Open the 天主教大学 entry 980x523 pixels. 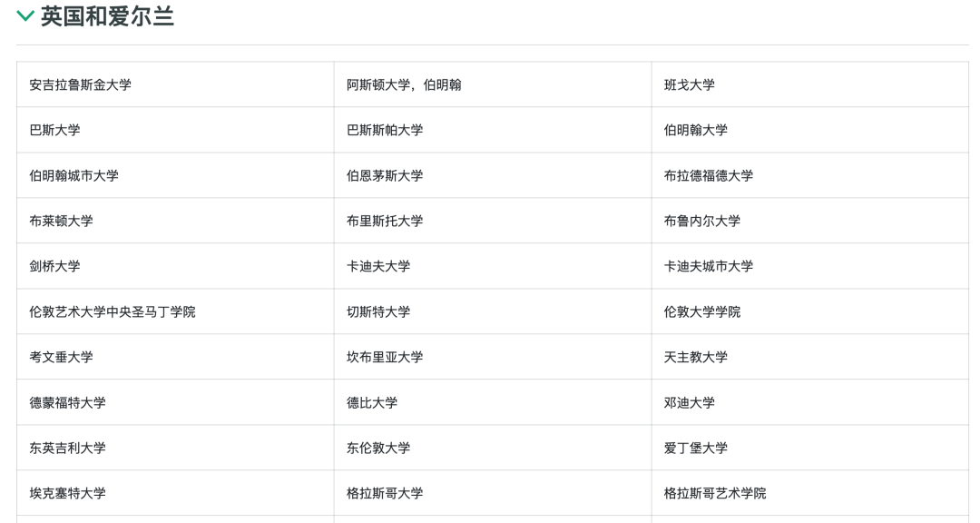pyautogui.click(x=696, y=357)
